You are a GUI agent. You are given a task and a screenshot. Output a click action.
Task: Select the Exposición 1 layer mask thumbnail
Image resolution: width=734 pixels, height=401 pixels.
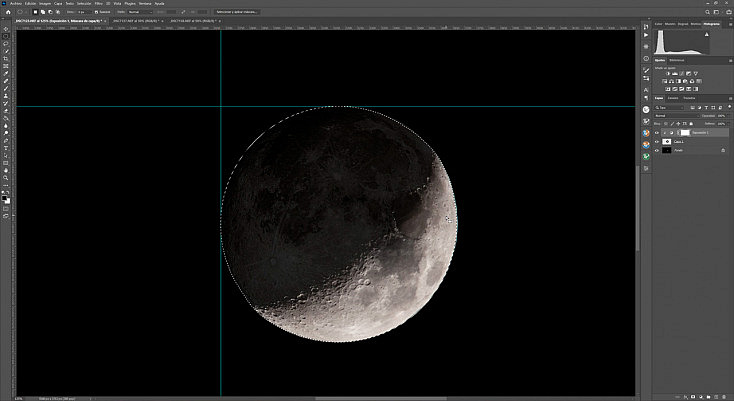[x=685, y=133]
